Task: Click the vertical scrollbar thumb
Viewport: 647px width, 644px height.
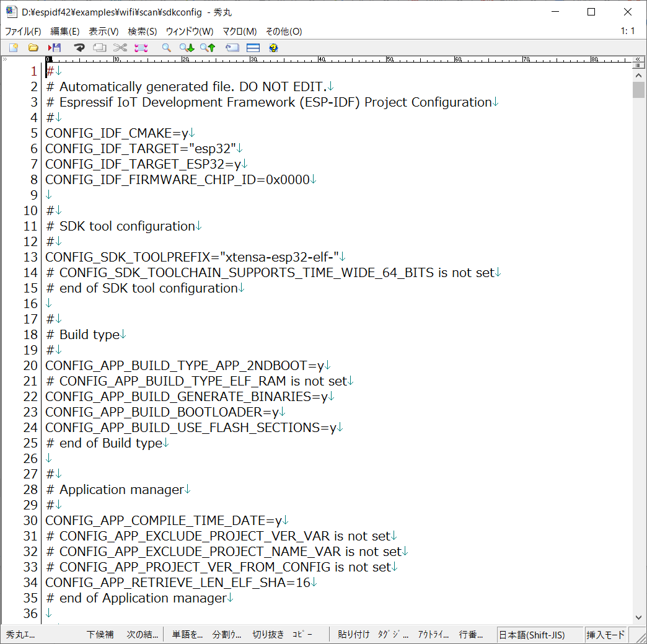Action: (x=638, y=90)
